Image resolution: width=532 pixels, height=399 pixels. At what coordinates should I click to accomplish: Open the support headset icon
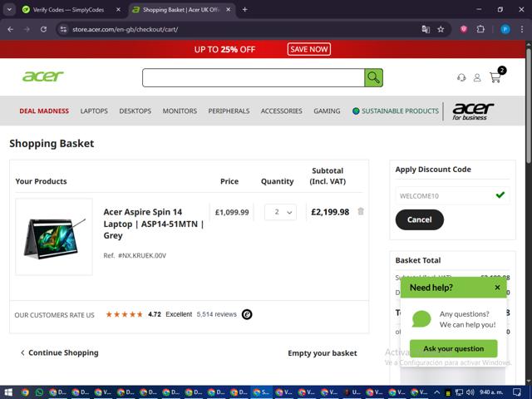pyautogui.click(x=461, y=77)
